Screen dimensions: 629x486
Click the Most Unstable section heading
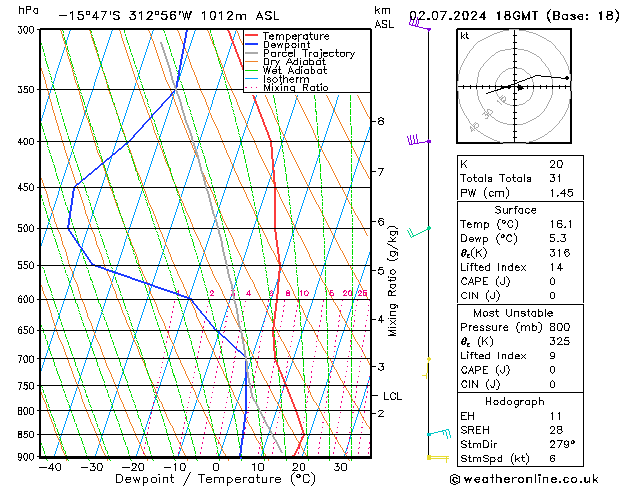coord(513,313)
